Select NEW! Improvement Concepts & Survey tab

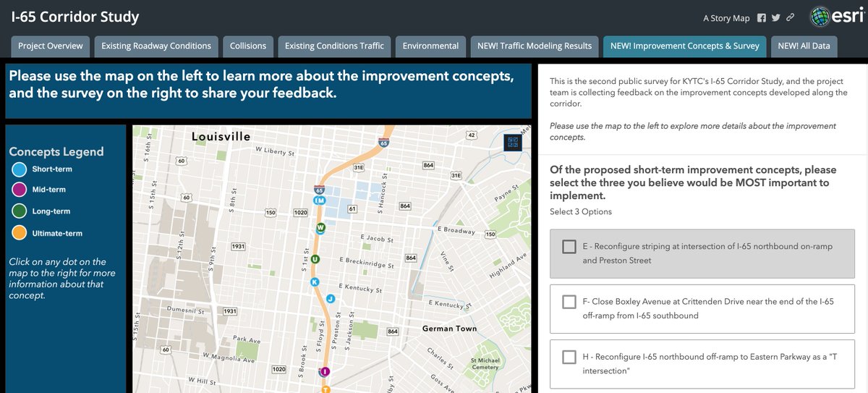click(685, 46)
